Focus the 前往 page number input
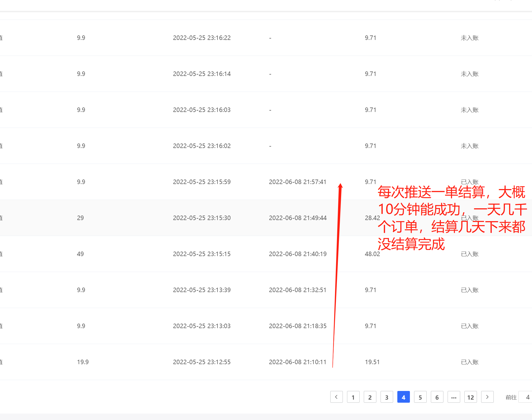Screen dimensions: 532x420 pyautogui.click(x=525, y=397)
